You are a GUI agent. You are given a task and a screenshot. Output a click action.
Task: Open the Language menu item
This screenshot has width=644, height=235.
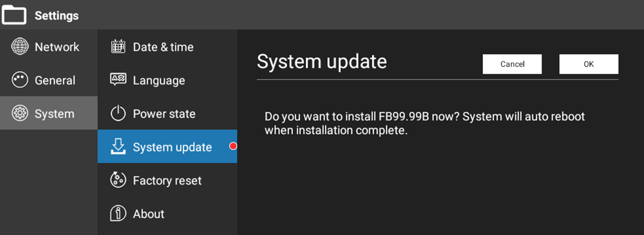point(168,80)
